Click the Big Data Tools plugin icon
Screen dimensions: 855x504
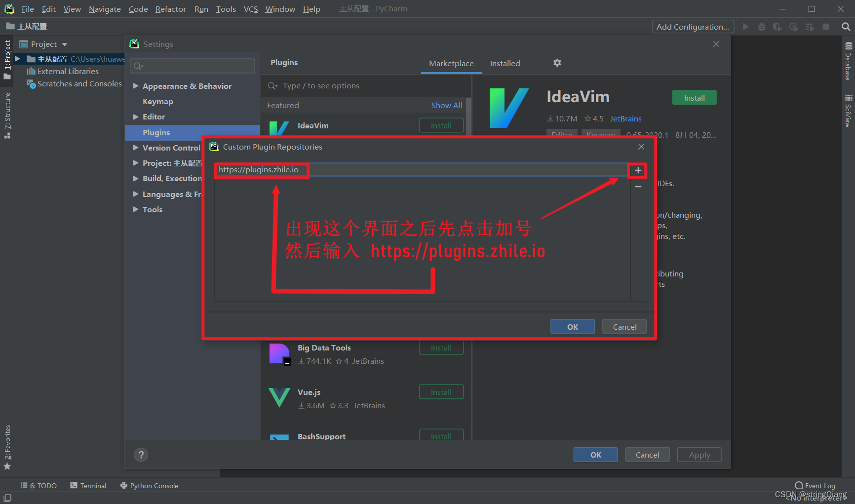click(x=279, y=354)
